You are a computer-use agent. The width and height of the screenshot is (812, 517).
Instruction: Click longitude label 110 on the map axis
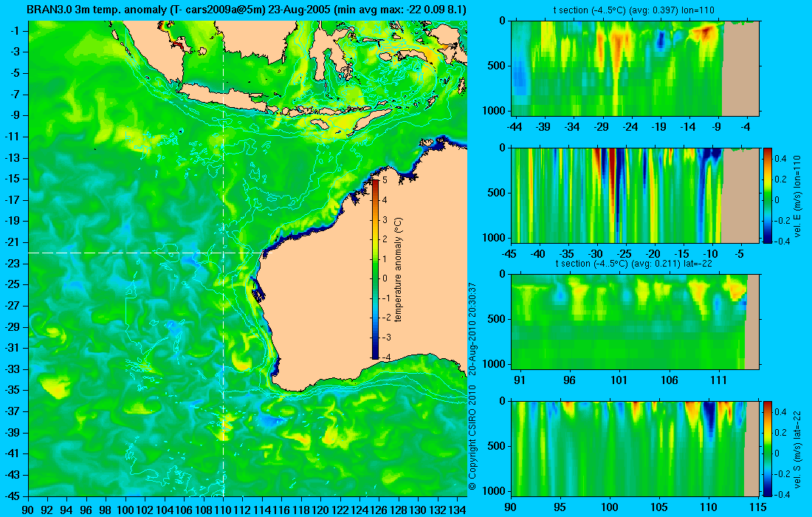(223, 510)
